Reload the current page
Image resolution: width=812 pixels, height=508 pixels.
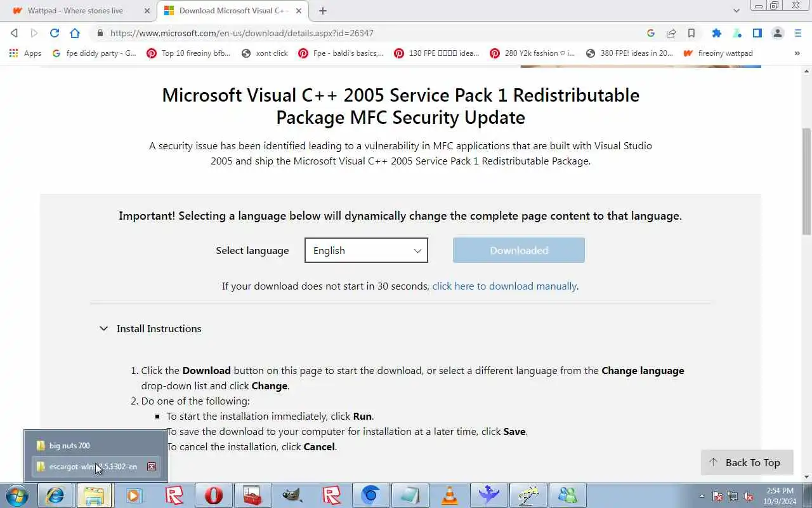tap(55, 33)
